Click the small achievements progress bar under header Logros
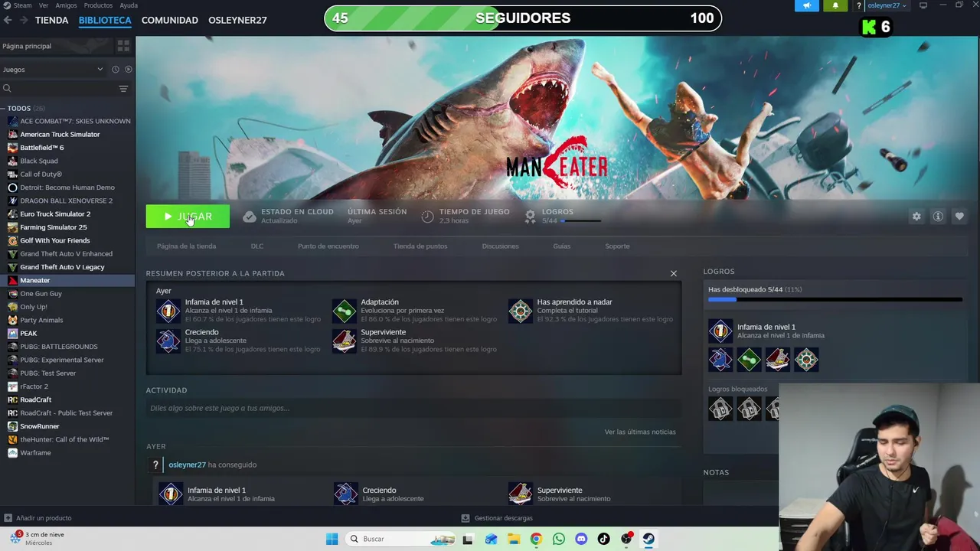Image resolution: width=980 pixels, height=551 pixels. [x=581, y=221]
